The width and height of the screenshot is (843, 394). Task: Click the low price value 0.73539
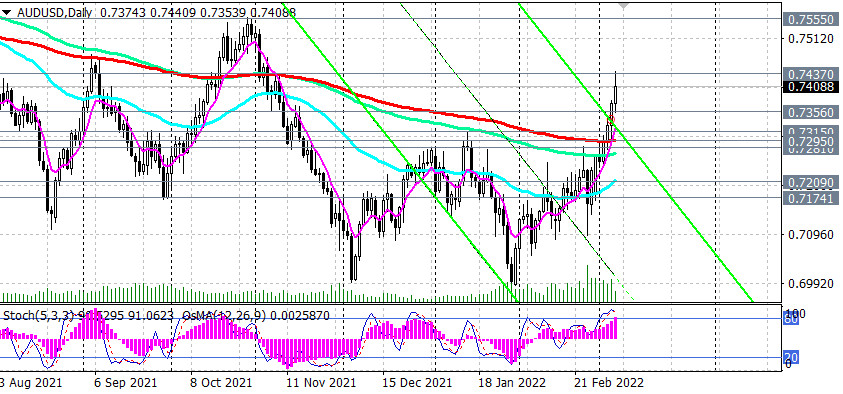[x=222, y=13]
